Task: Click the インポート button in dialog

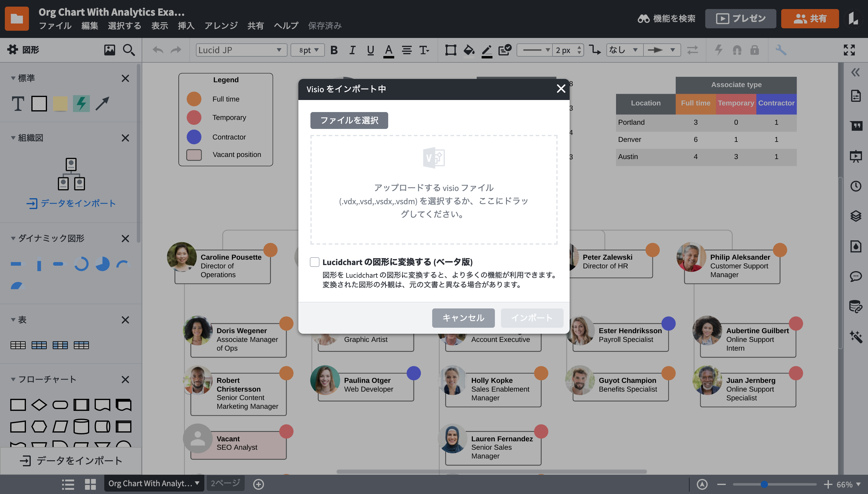Action: coord(532,318)
